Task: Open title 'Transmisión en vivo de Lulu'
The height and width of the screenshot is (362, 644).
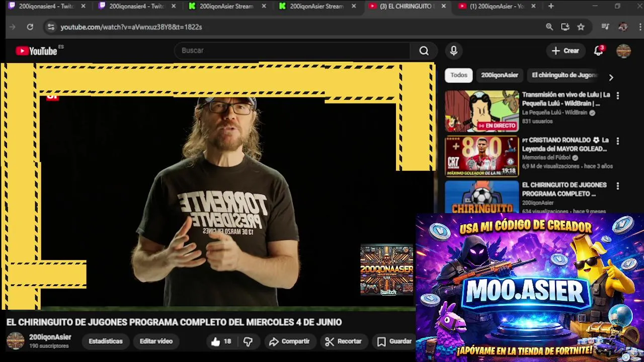Action: pyautogui.click(x=566, y=99)
